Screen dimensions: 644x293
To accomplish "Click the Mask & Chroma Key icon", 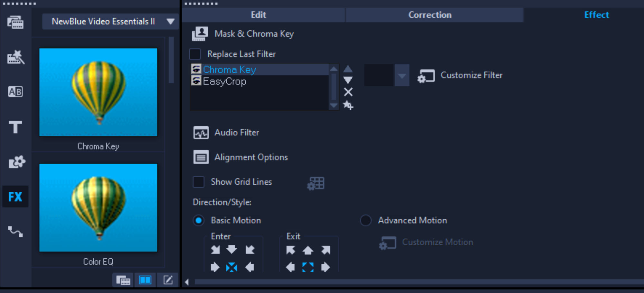I will pyautogui.click(x=200, y=34).
